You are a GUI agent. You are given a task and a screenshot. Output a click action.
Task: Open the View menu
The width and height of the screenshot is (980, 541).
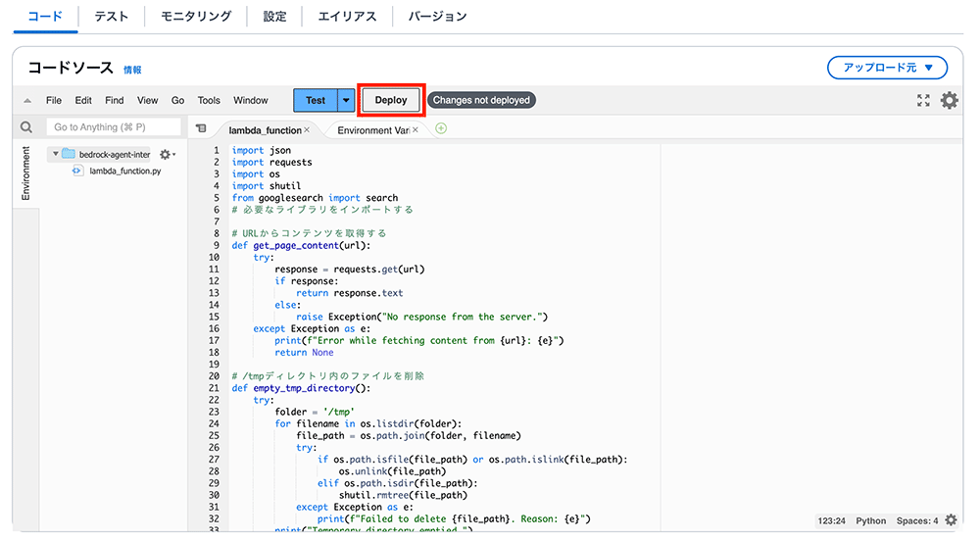click(148, 100)
